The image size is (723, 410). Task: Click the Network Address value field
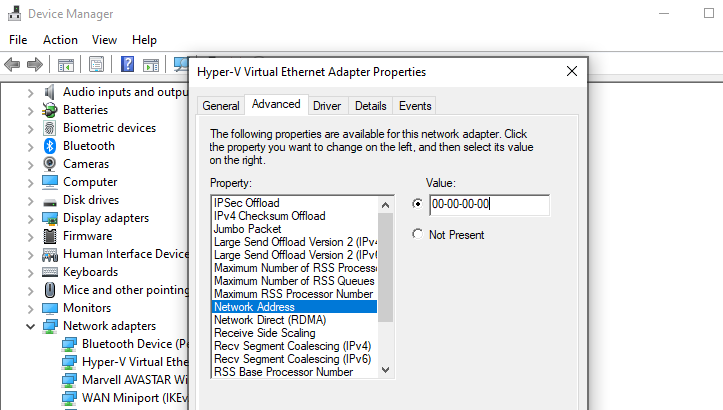(x=489, y=204)
